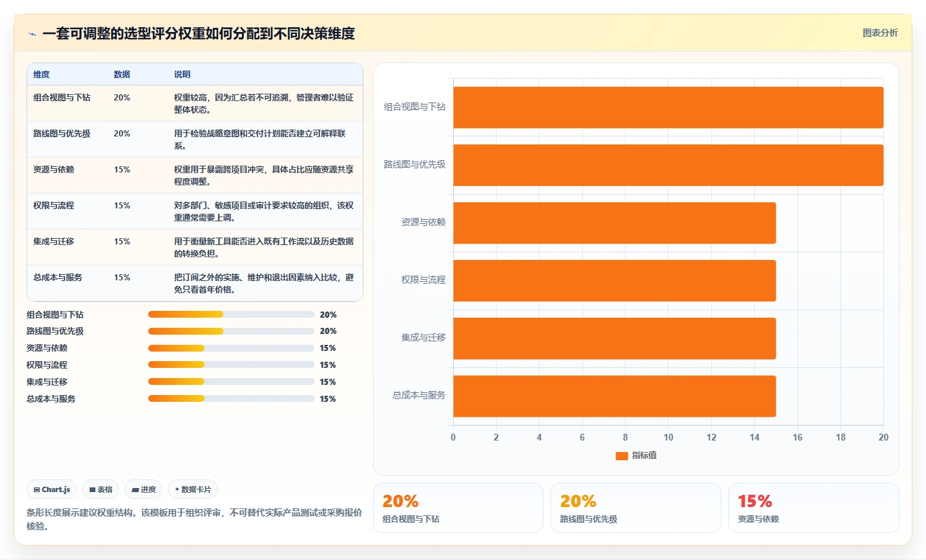The width and height of the screenshot is (926, 560).
Task: Click the 组合视图与下钻 progress bar
Action: [x=231, y=314]
